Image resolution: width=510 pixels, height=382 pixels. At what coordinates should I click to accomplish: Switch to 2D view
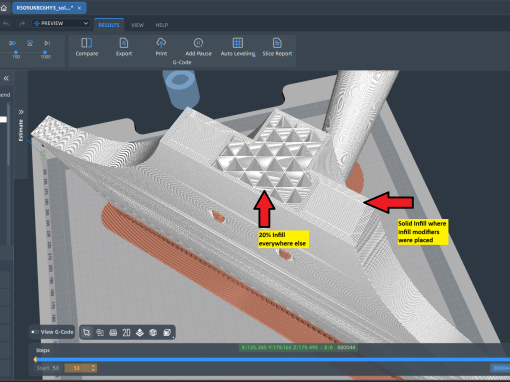[126, 332]
